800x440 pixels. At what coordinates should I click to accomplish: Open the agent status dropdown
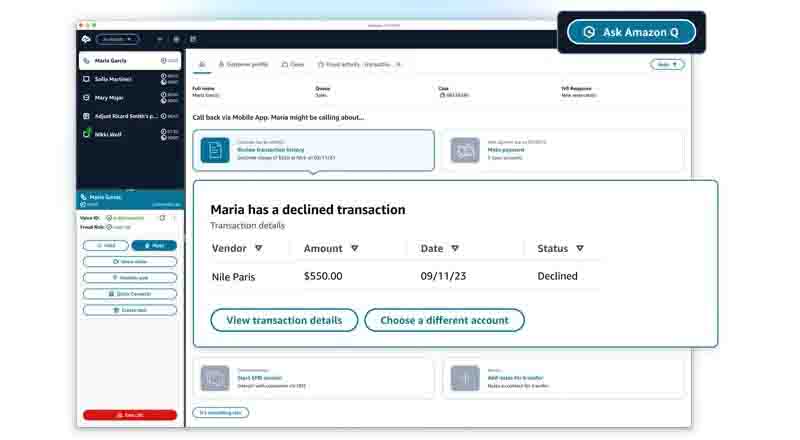coord(118,39)
